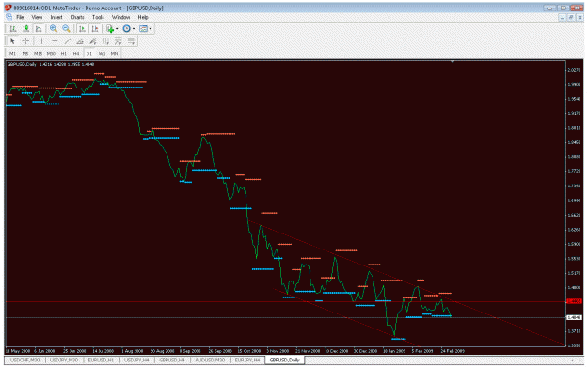Click the add indicators icon
This screenshot has width=588, height=369.
click(110, 29)
